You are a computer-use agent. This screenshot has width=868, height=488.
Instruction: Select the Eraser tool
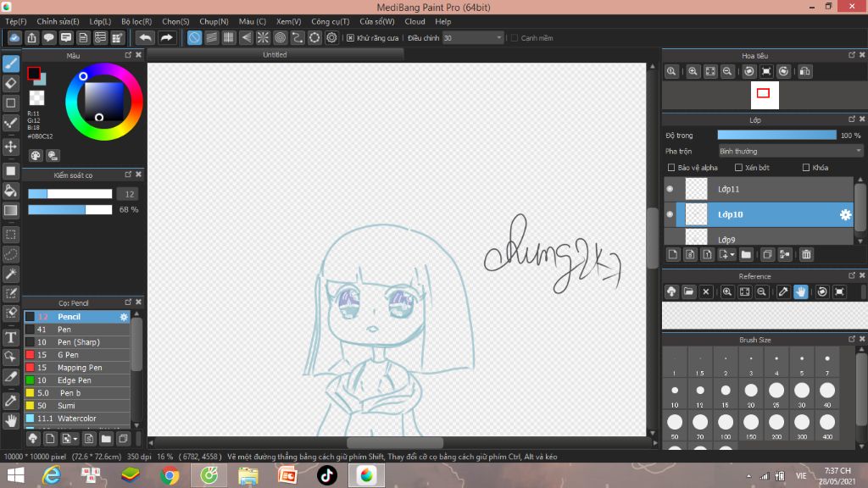[x=10, y=84]
